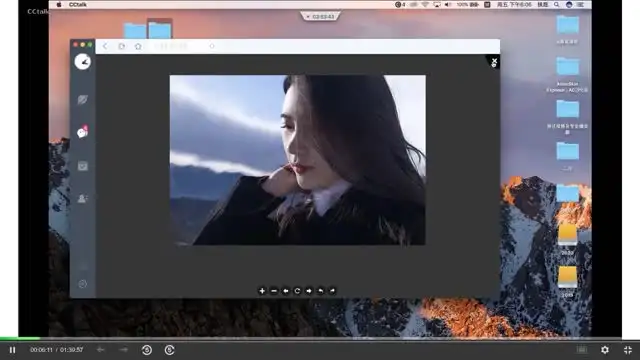Reset the image with the circular refresh icon
The image size is (640, 360).
tap(297, 291)
